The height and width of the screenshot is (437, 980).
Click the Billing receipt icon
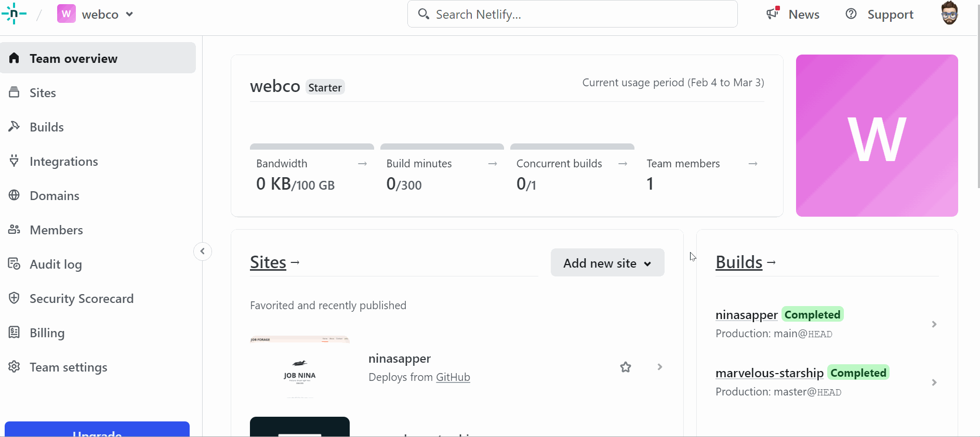(x=14, y=333)
